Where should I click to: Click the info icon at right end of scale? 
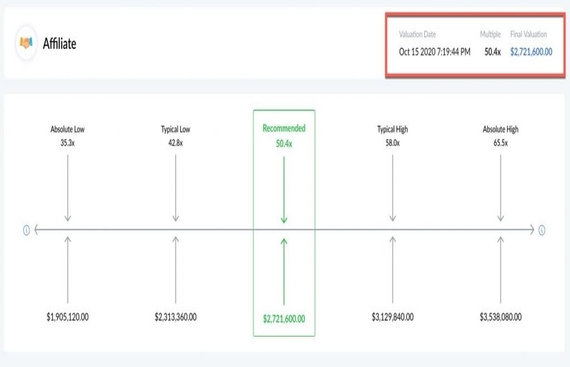(x=542, y=230)
